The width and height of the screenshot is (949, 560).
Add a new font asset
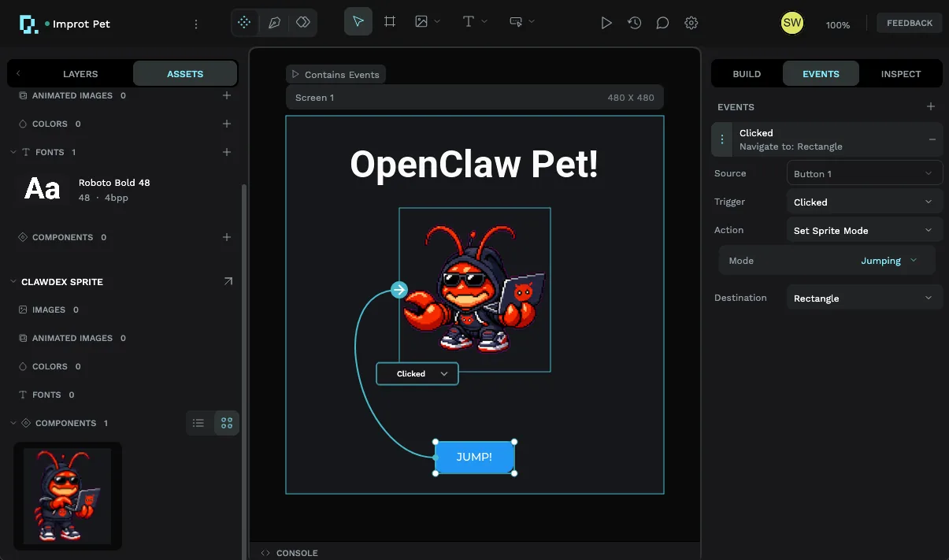coord(227,152)
